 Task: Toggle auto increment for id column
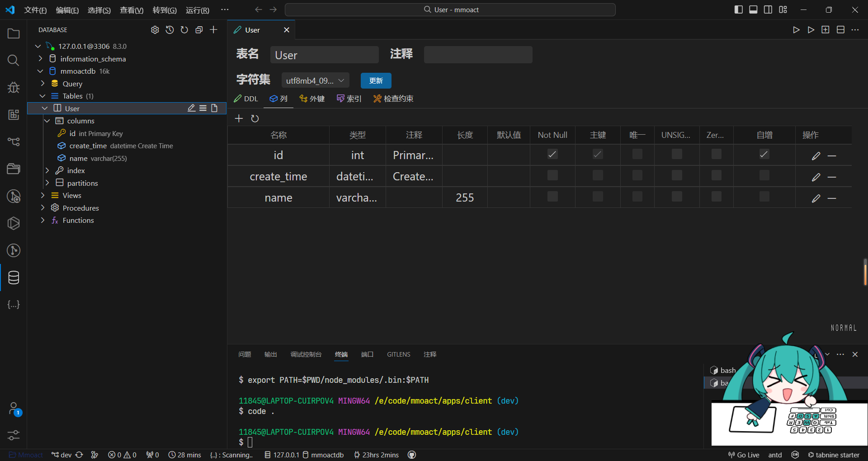click(x=764, y=154)
